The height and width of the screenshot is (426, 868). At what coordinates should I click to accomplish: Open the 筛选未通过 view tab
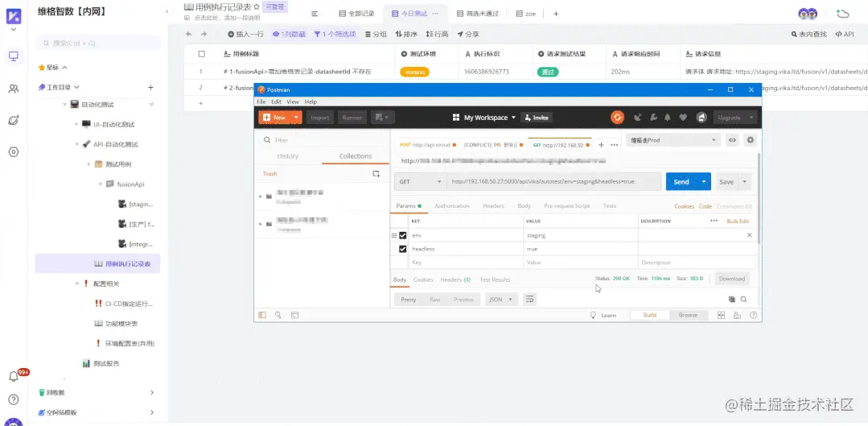[479, 14]
